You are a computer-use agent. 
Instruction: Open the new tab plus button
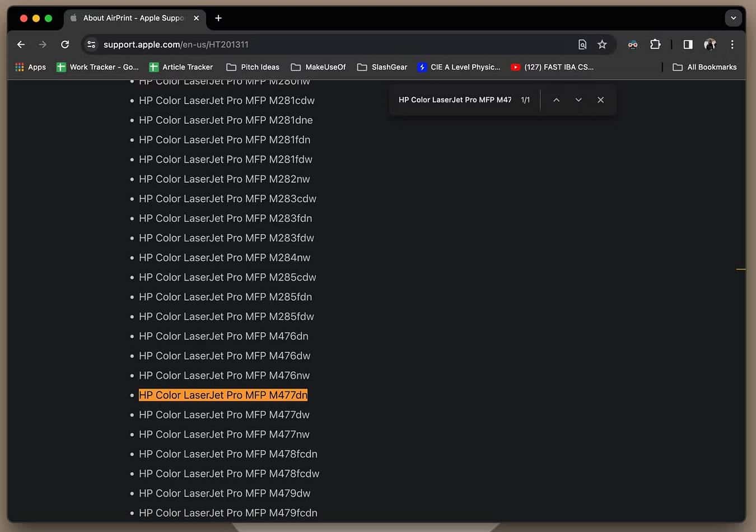(x=218, y=18)
